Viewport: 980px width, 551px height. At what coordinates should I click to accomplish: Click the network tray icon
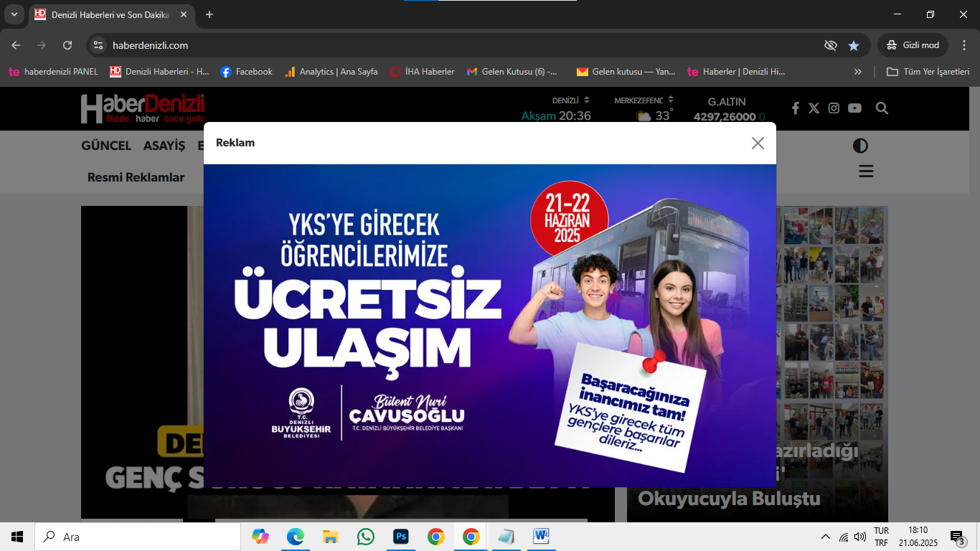[x=844, y=537]
